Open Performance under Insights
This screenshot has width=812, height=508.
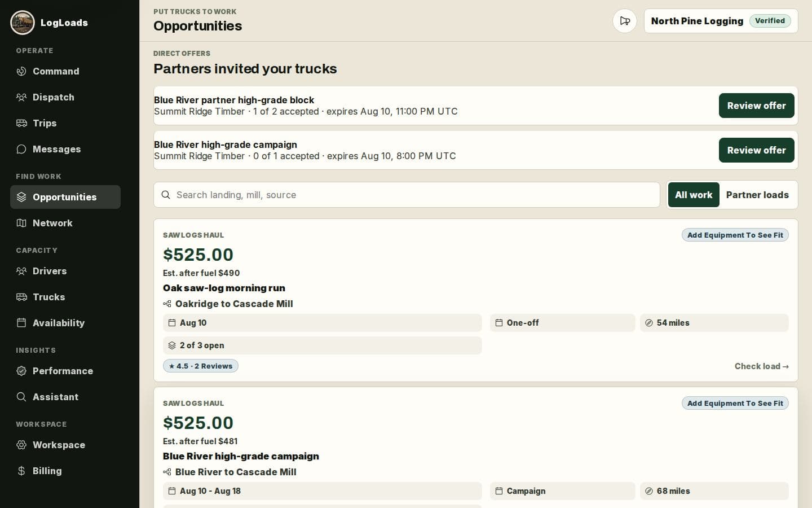pyautogui.click(x=65, y=371)
